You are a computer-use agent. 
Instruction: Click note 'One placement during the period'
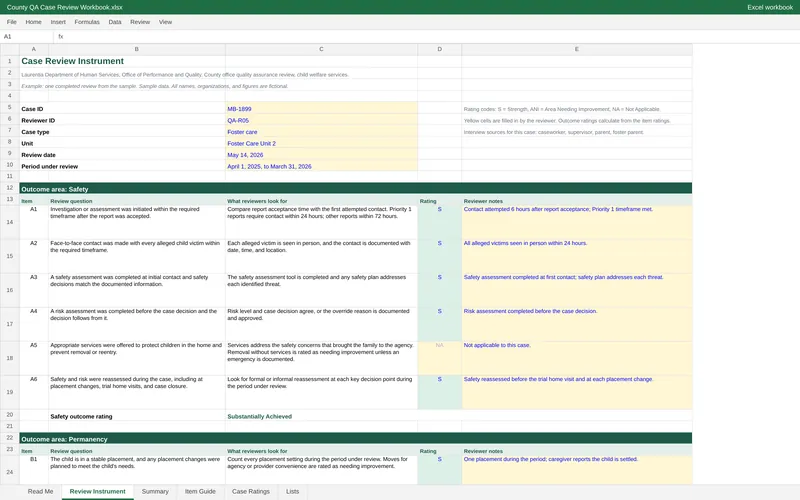coord(577,469)
